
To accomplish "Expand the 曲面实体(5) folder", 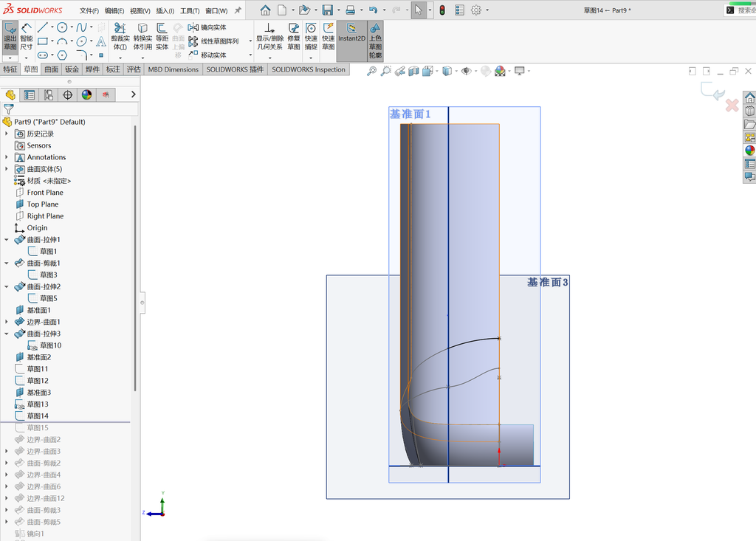I will pyautogui.click(x=6, y=169).
